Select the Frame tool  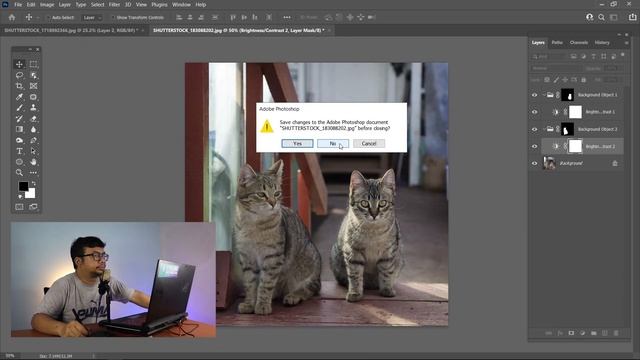[33, 86]
